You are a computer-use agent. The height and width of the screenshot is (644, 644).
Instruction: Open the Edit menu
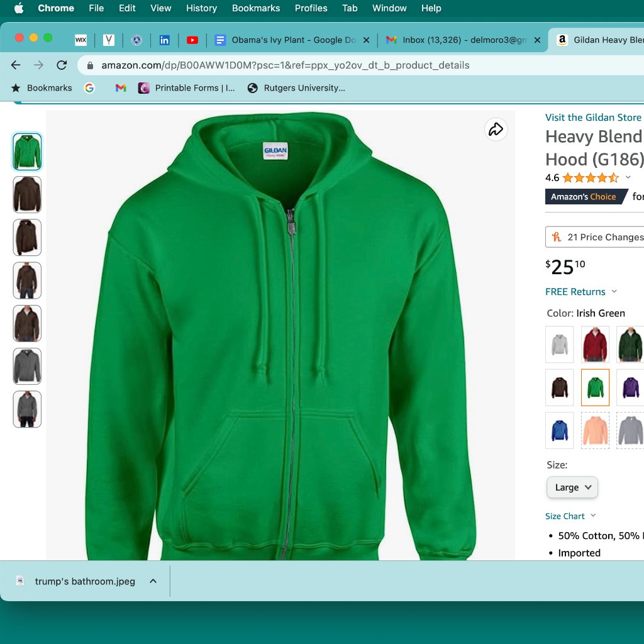pyautogui.click(x=127, y=8)
